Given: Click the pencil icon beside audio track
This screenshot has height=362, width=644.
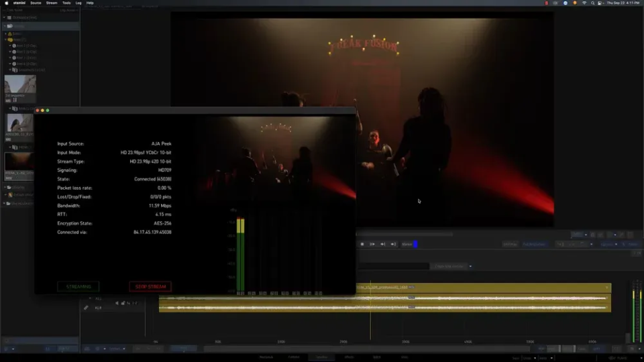Looking at the screenshot, I should (x=86, y=308).
